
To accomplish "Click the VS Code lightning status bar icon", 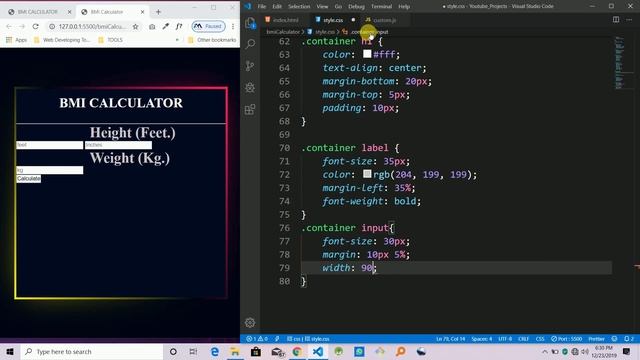I will (x=277, y=339).
